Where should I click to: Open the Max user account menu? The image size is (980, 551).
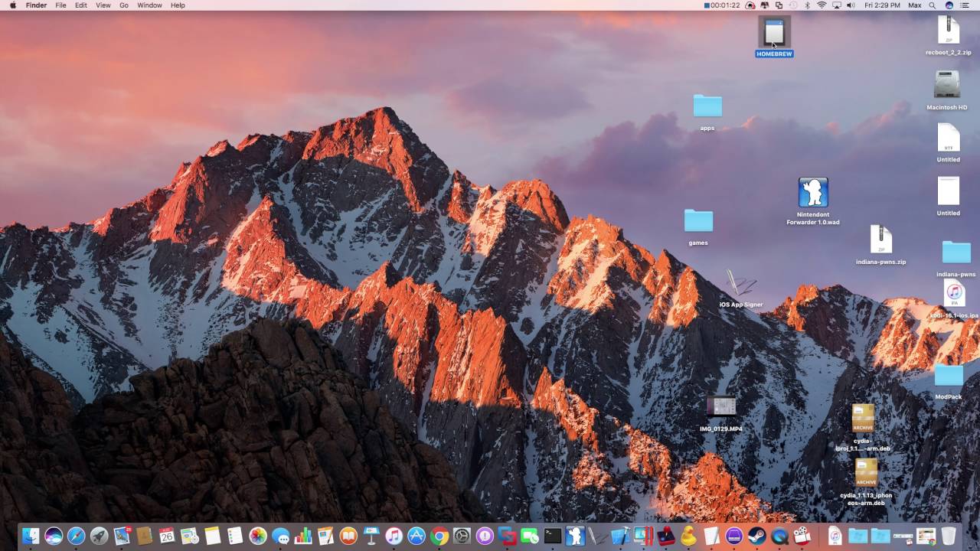pos(915,5)
